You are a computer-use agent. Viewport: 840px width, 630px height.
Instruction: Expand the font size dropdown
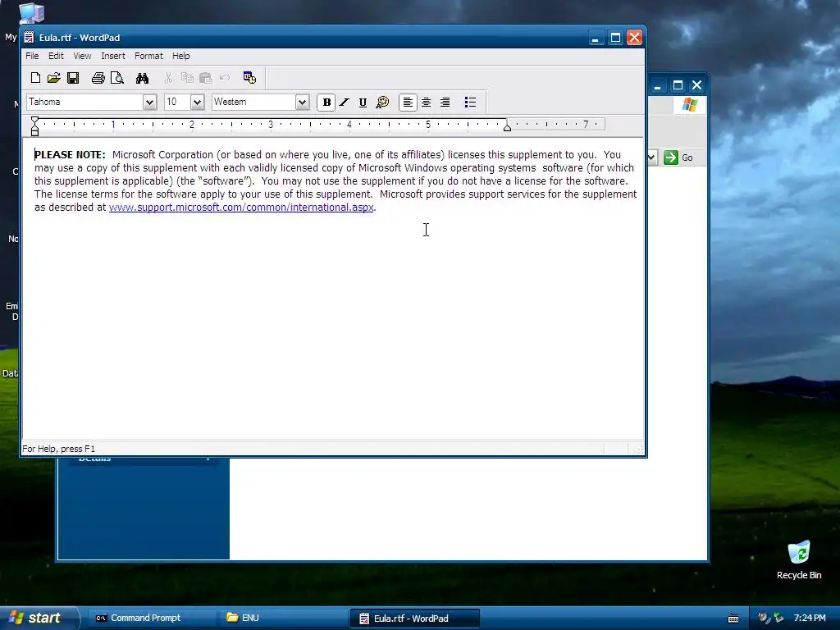pos(197,103)
